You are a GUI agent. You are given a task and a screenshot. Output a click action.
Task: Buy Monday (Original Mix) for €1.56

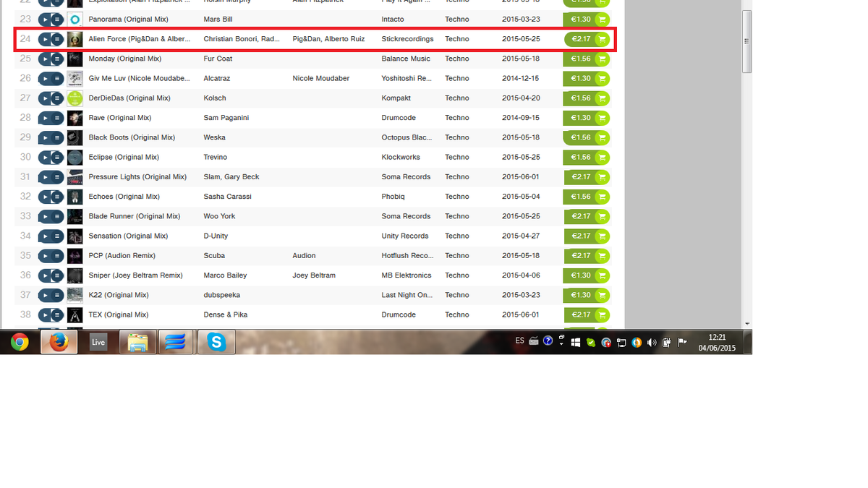(587, 59)
